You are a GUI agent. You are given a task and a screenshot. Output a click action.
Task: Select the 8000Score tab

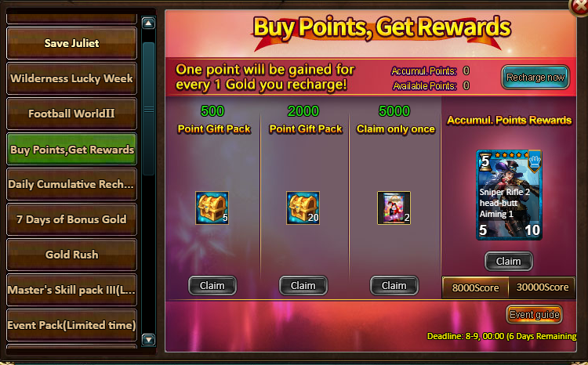[x=475, y=287]
